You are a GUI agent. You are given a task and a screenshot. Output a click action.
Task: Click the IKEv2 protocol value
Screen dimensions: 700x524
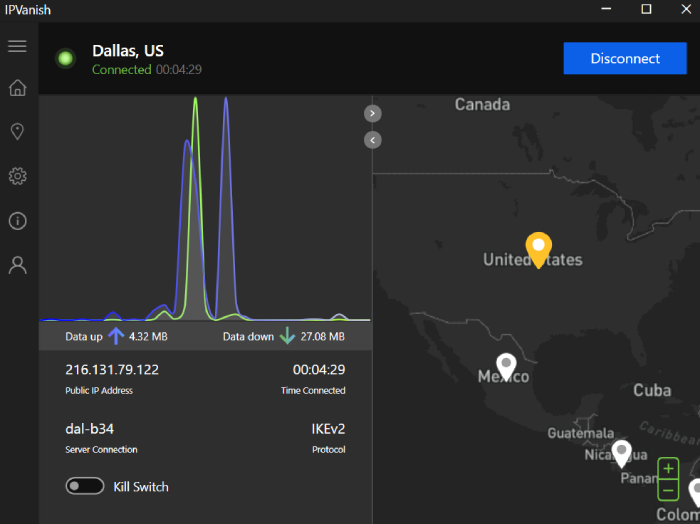[x=328, y=429]
